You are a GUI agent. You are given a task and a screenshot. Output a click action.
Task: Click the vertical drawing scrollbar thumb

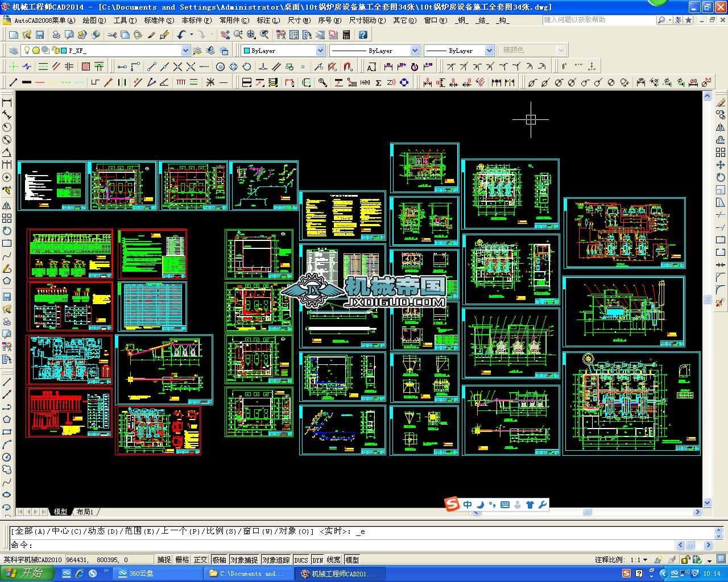[708, 299]
